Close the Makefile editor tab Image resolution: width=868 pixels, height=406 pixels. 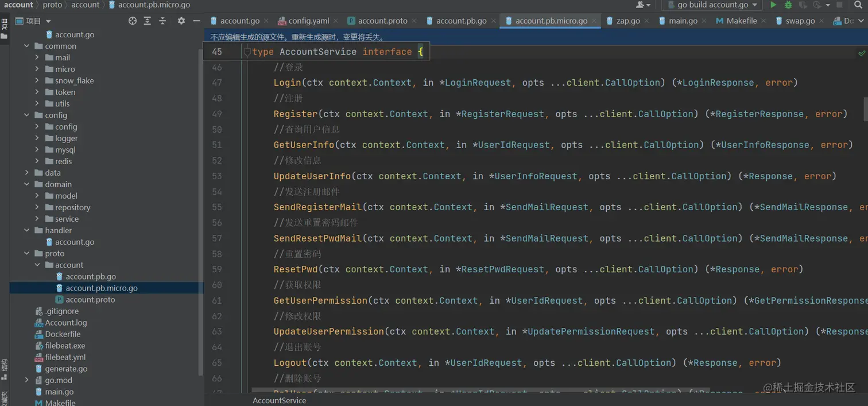764,21
